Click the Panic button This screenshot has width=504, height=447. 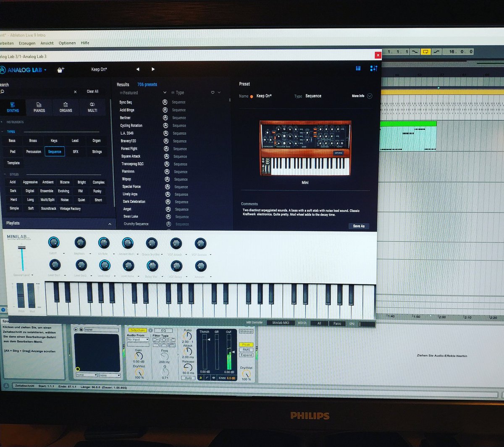(337, 323)
